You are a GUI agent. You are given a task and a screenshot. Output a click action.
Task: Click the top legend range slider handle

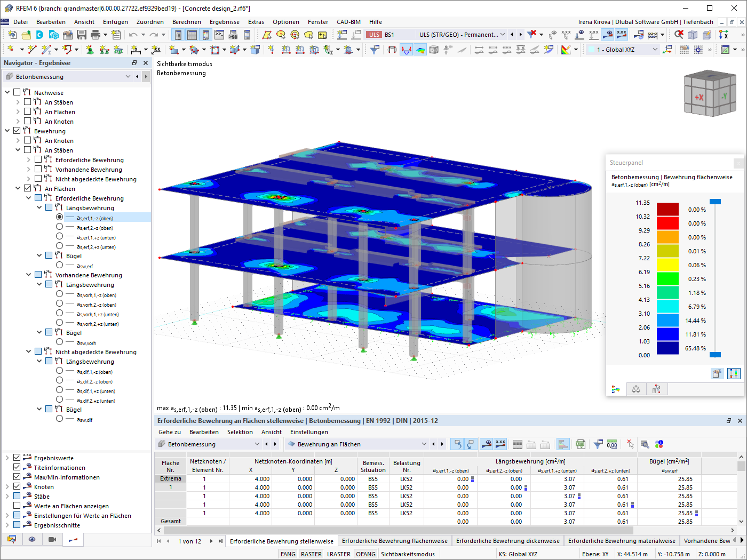[x=716, y=202]
